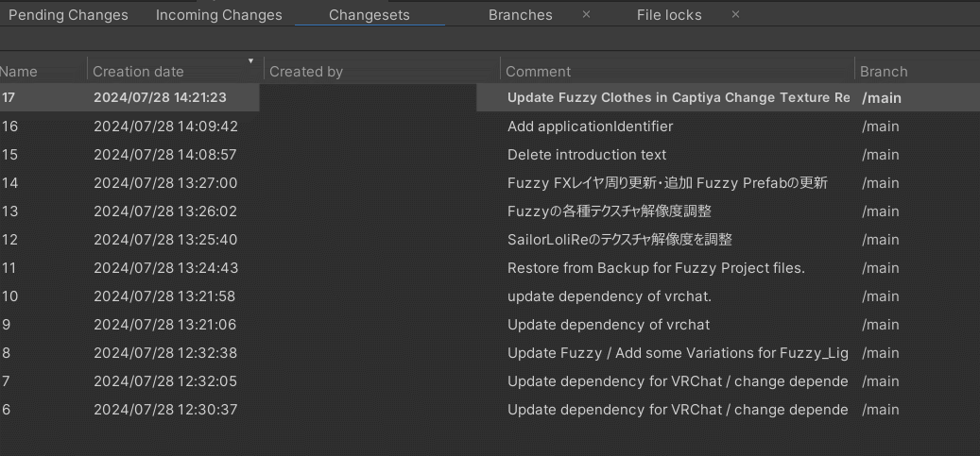The width and height of the screenshot is (980, 456).
Task: Open the File locks tab
Action: (x=669, y=15)
